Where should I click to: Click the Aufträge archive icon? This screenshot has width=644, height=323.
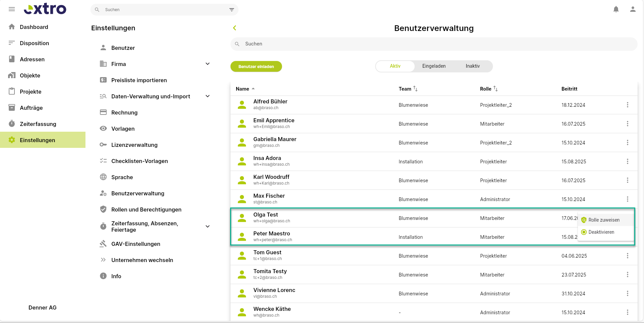[x=12, y=107]
